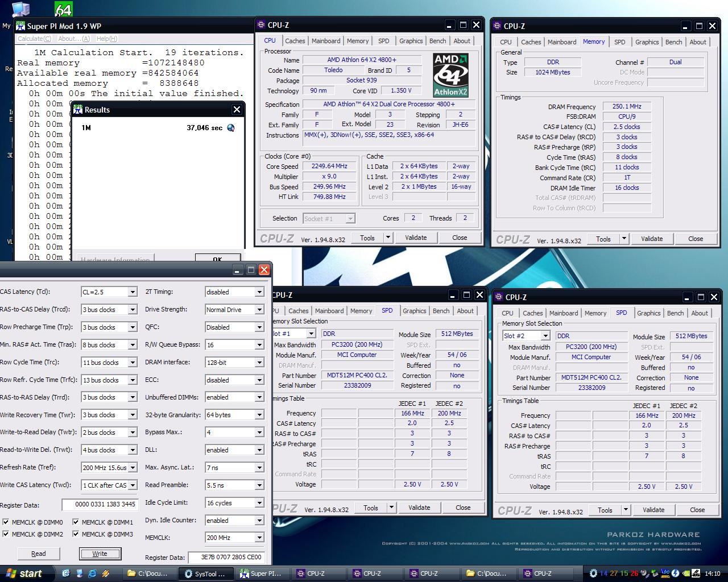Click the Write button in SysTool
This screenshot has height=582, width=728.
tap(100, 554)
